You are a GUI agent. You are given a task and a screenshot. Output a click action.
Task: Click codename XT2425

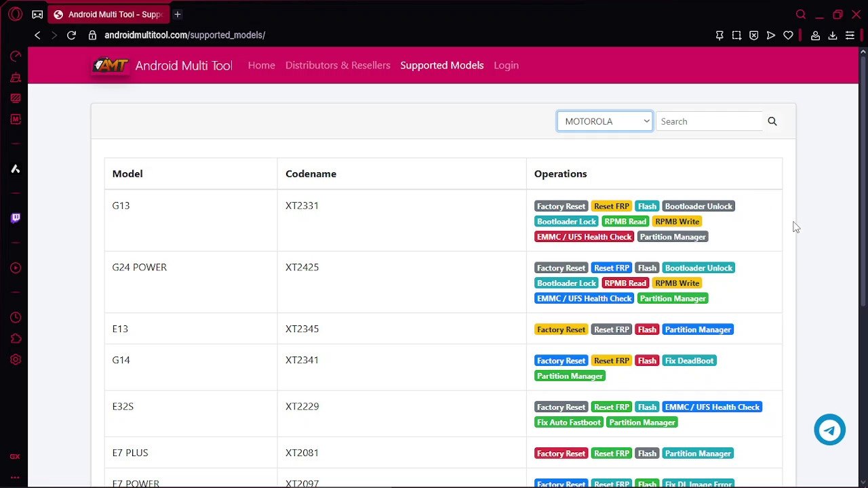click(302, 267)
